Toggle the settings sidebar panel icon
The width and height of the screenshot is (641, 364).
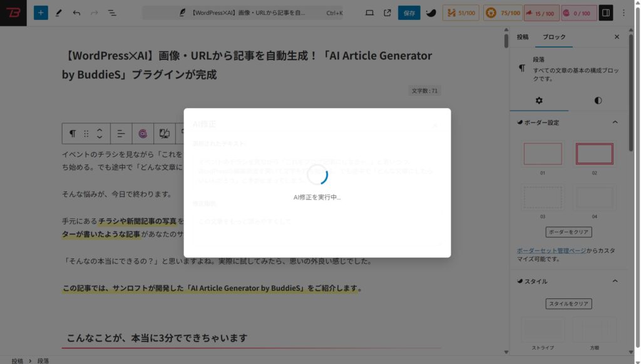click(x=606, y=13)
